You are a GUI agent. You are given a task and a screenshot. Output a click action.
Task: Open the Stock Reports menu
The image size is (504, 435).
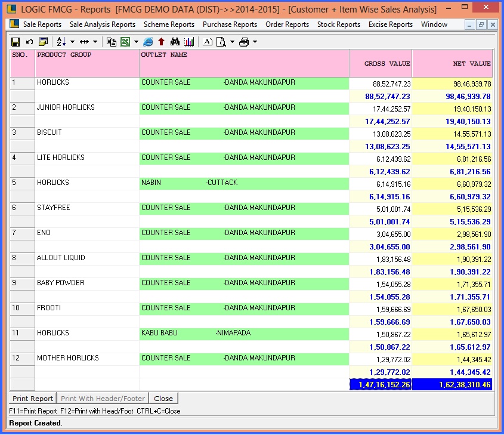click(338, 24)
